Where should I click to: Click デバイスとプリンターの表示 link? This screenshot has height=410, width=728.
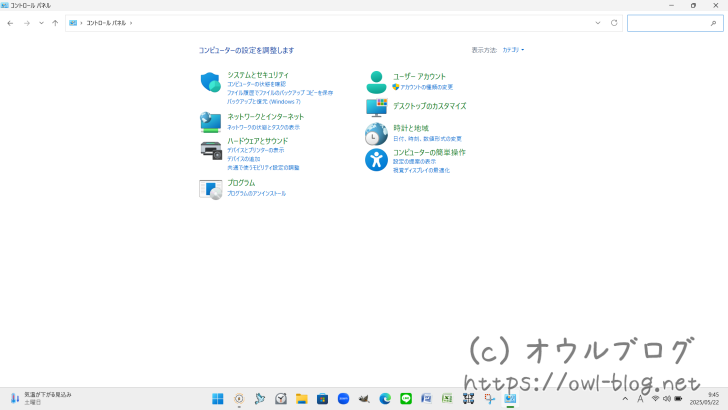[x=255, y=150]
